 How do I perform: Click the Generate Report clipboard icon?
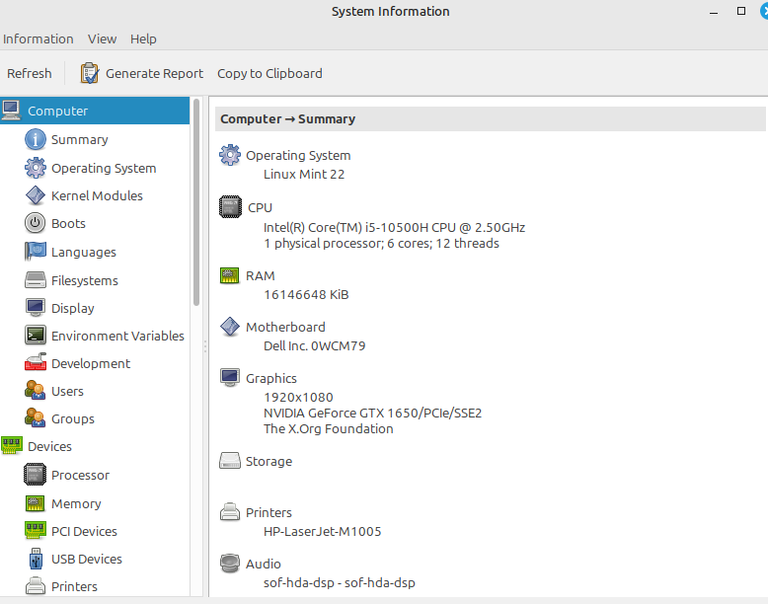[x=90, y=73]
